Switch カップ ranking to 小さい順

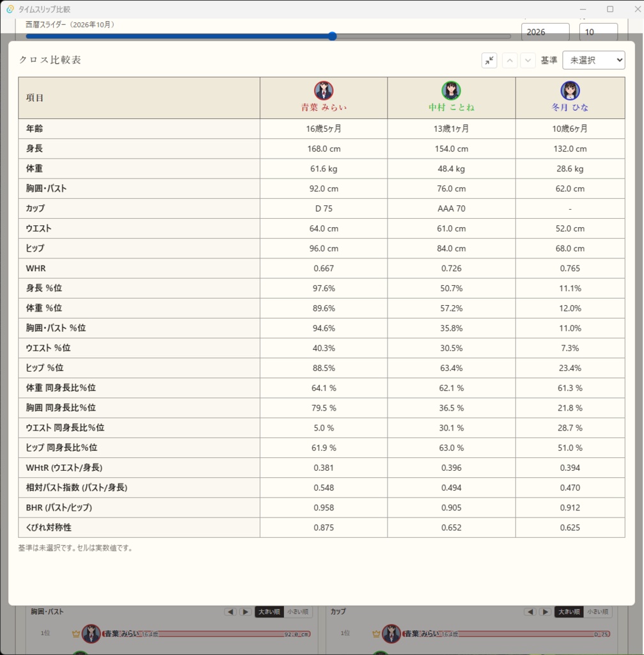point(598,612)
